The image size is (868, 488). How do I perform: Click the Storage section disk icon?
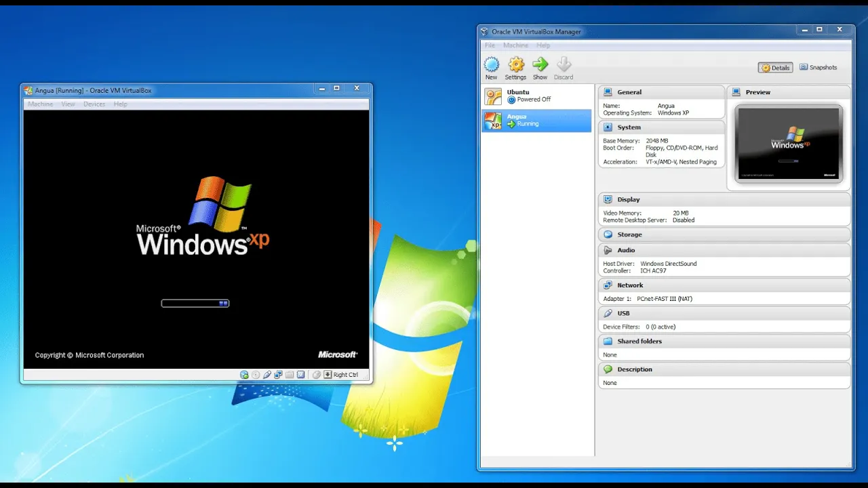point(608,235)
